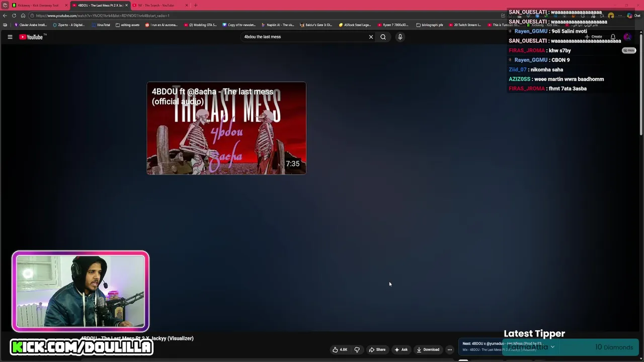Open the Ask AI button
Screen dimensions: 644x362
click(x=401, y=349)
